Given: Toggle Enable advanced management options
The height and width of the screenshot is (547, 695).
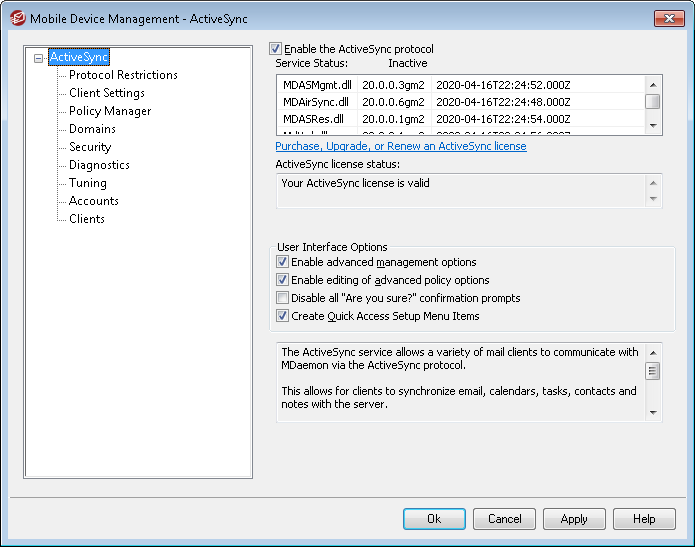Looking at the screenshot, I should [x=282, y=262].
